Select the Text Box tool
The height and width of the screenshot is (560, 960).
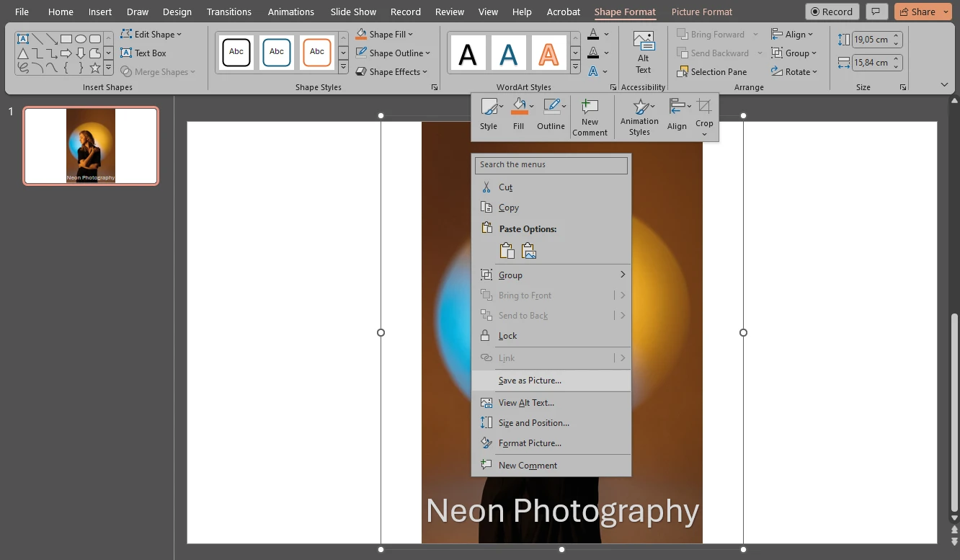coord(144,53)
